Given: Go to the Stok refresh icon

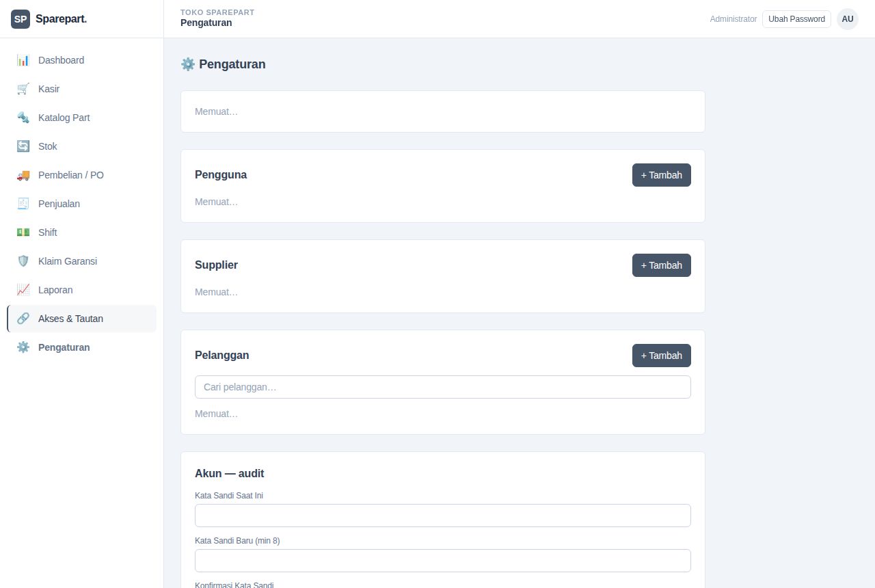Looking at the screenshot, I should [x=23, y=146].
